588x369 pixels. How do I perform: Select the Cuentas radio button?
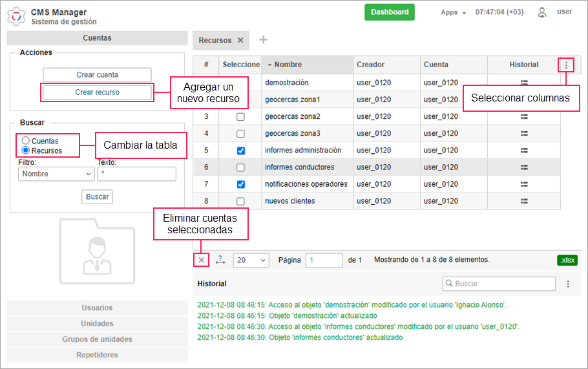25,141
